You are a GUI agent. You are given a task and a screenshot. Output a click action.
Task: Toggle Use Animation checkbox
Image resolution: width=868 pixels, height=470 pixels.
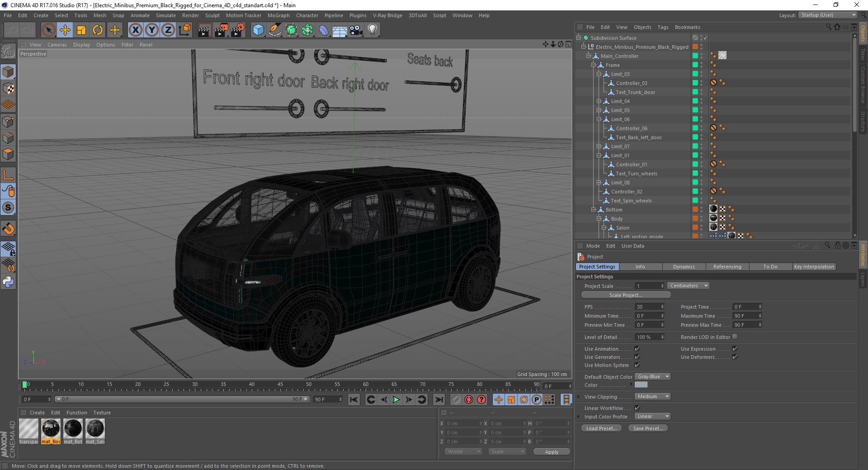pyautogui.click(x=637, y=349)
